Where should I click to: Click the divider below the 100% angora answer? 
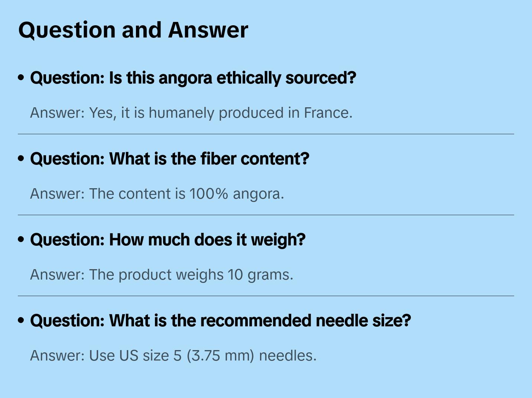[266, 215]
